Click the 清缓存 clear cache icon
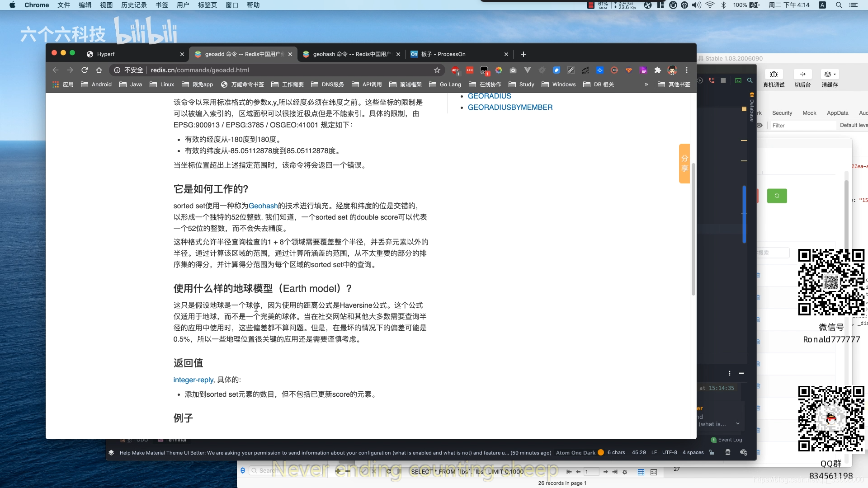 pyautogui.click(x=827, y=74)
